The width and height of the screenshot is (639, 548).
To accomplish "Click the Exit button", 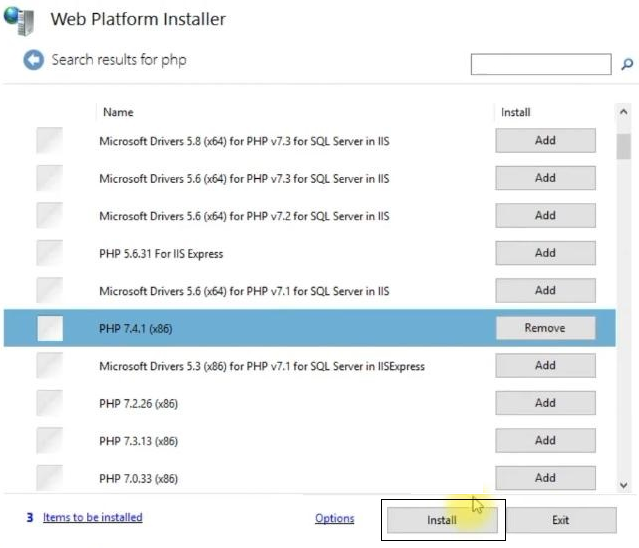I will (x=561, y=520).
